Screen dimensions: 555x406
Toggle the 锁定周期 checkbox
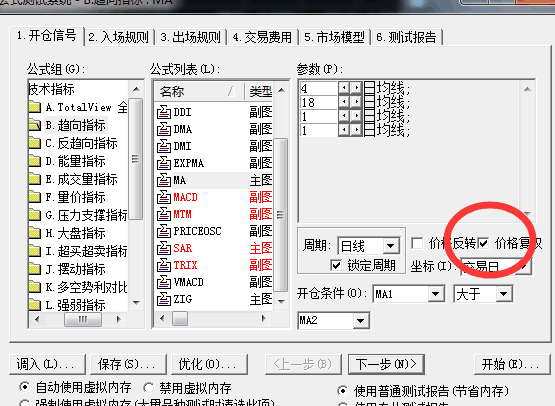coord(336,265)
